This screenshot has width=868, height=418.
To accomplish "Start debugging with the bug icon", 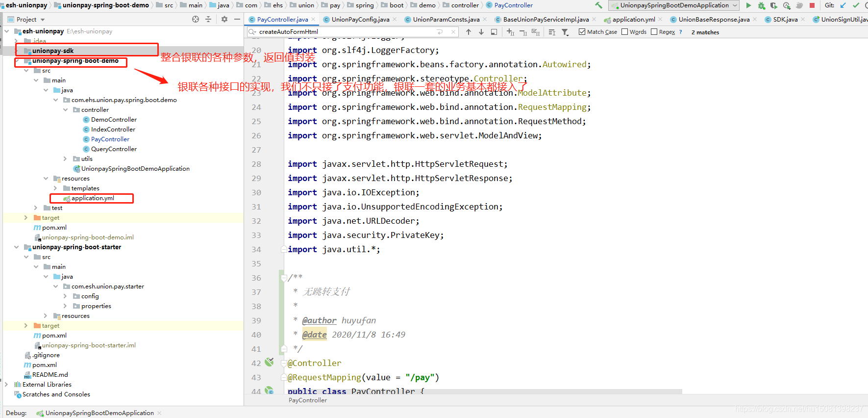I will [761, 5].
